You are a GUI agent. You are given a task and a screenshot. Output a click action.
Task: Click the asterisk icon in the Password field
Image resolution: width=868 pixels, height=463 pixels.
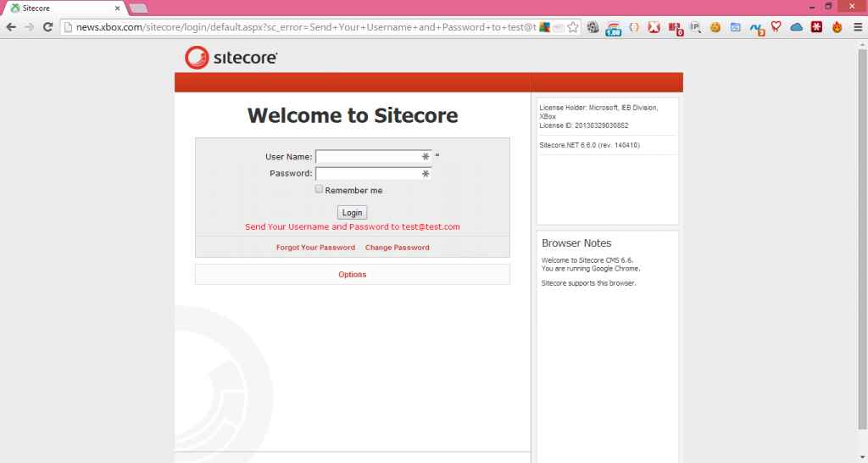426,173
